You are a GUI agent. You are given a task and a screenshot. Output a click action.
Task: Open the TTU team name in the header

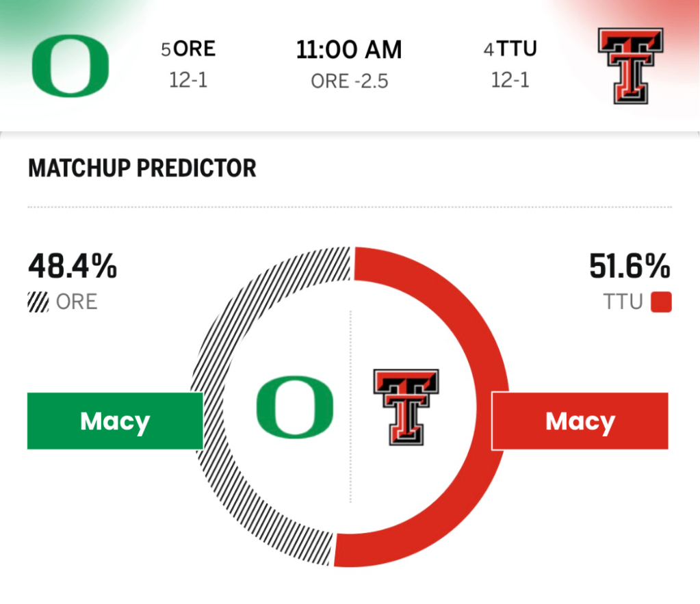(517, 49)
